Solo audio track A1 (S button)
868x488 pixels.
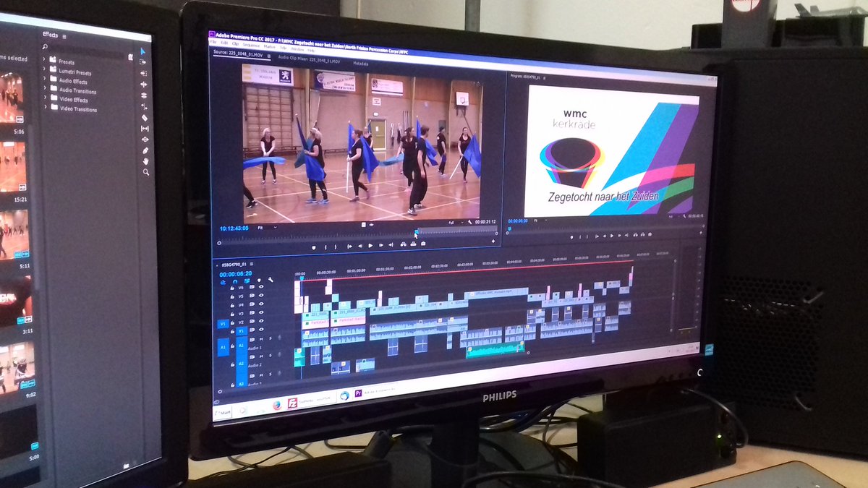[270, 338]
